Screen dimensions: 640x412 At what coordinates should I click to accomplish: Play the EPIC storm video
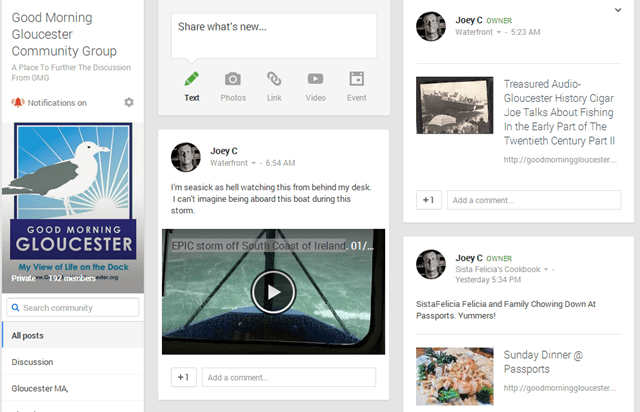point(272,292)
